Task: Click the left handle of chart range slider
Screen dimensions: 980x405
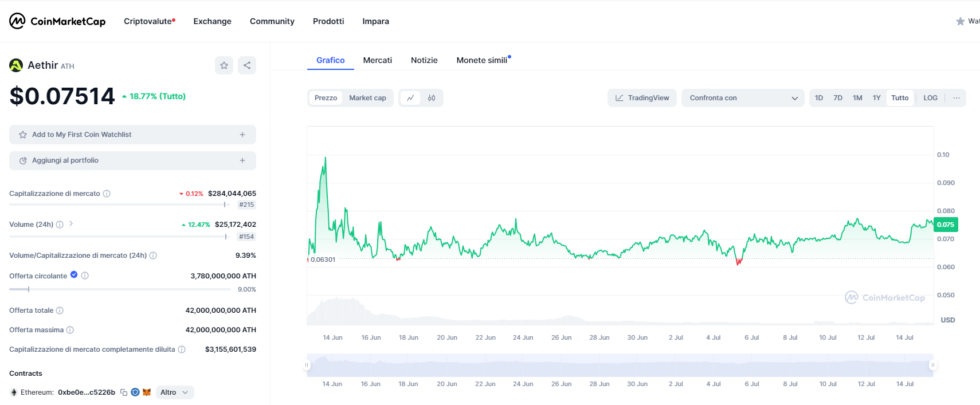Action: pyautogui.click(x=307, y=365)
